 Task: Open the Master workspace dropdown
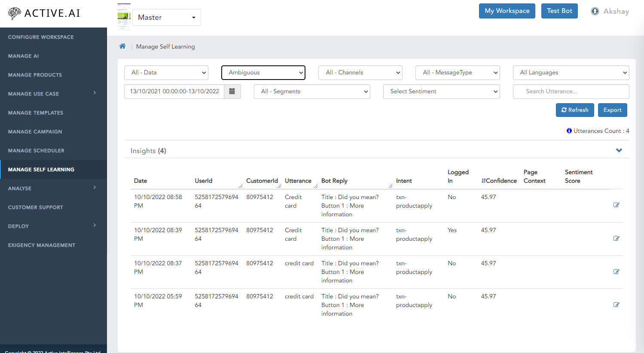point(167,17)
